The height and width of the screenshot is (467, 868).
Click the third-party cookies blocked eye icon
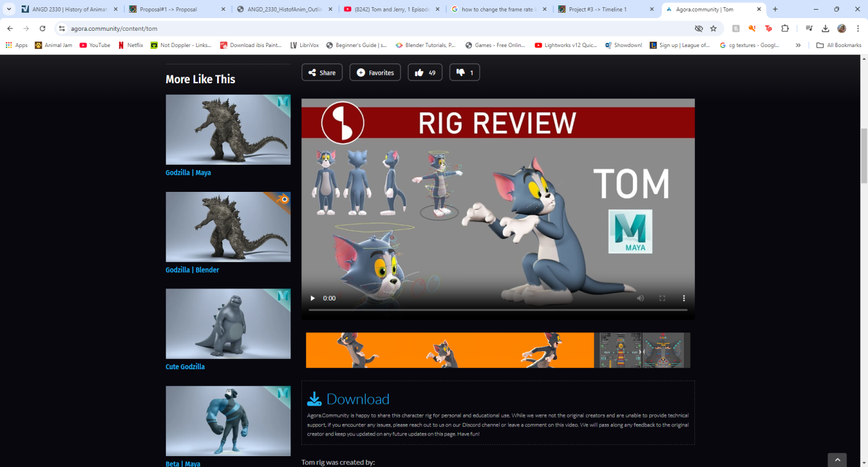pyautogui.click(x=699, y=28)
